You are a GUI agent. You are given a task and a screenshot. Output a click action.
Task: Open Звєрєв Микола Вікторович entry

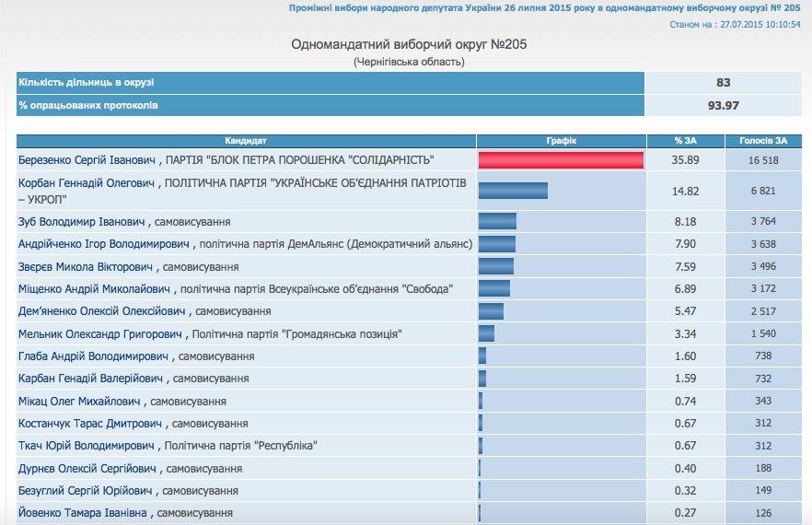click(x=87, y=267)
